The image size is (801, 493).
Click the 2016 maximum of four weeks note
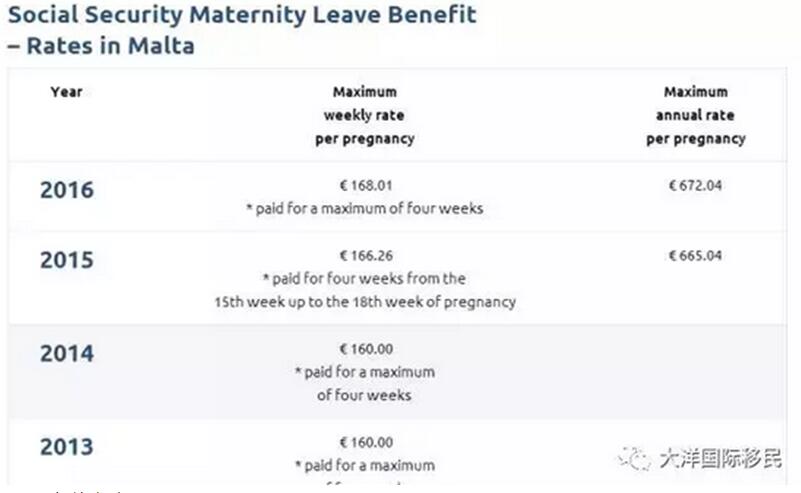click(x=365, y=208)
